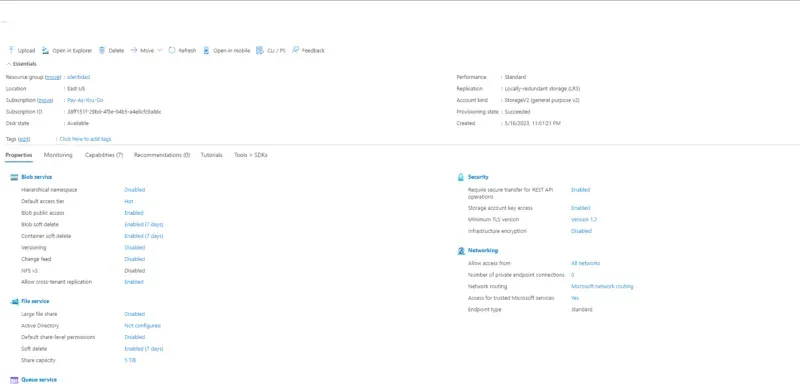Click the Networking section icon

[461, 250]
